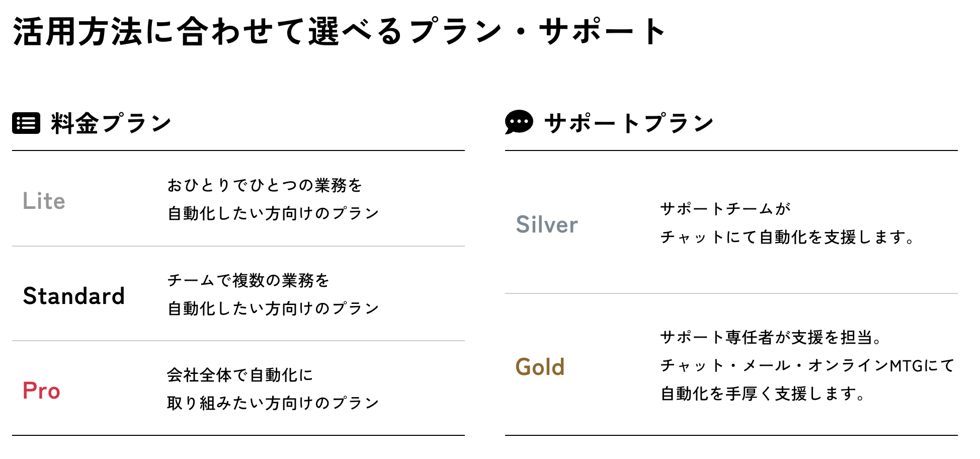
Task: Click the 料金プラン section heading
Action: [x=111, y=123]
